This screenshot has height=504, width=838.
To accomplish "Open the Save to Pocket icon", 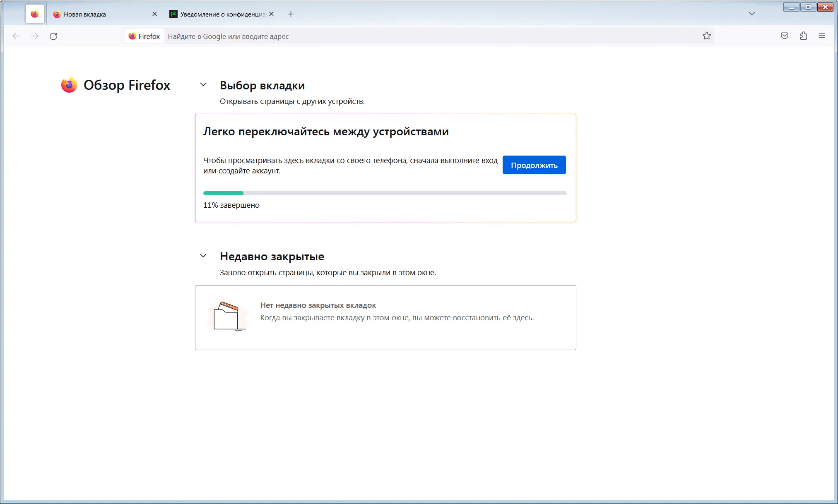I will [x=785, y=36].
